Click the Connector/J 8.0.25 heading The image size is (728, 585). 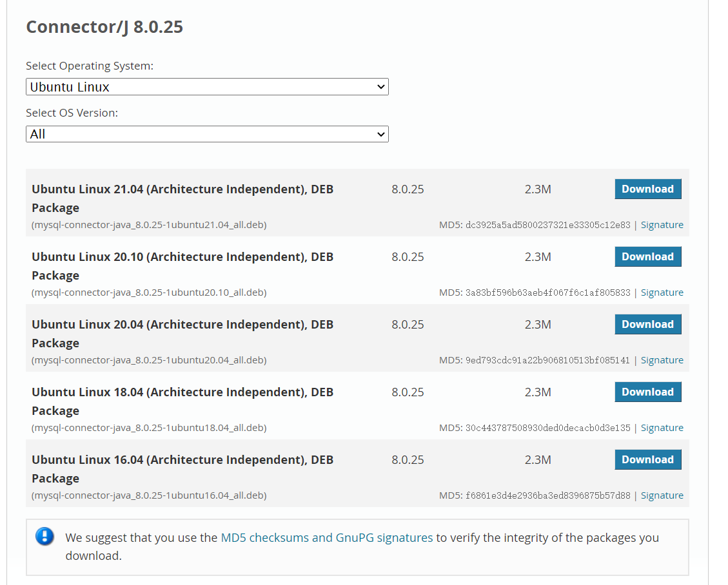click(x=104, y=27)
